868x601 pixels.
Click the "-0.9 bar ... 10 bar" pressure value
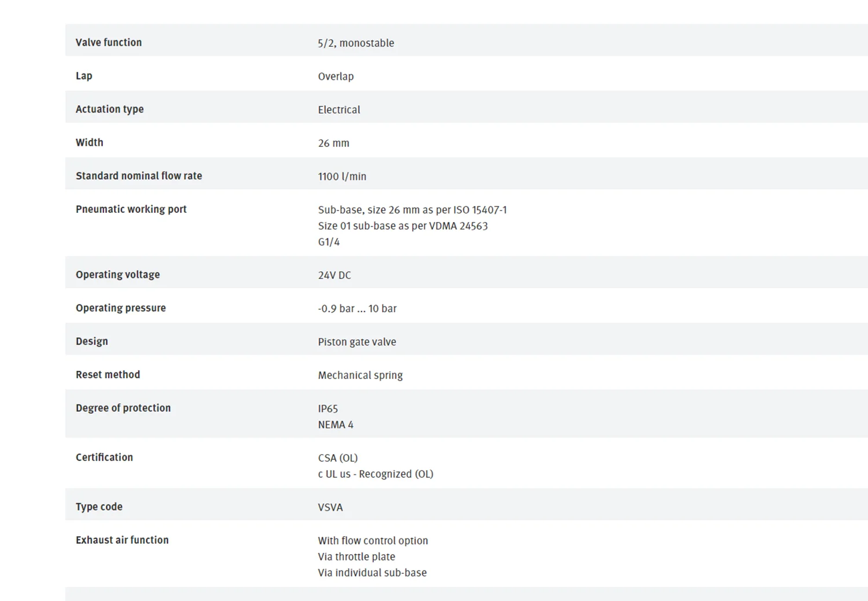(357, 309)
